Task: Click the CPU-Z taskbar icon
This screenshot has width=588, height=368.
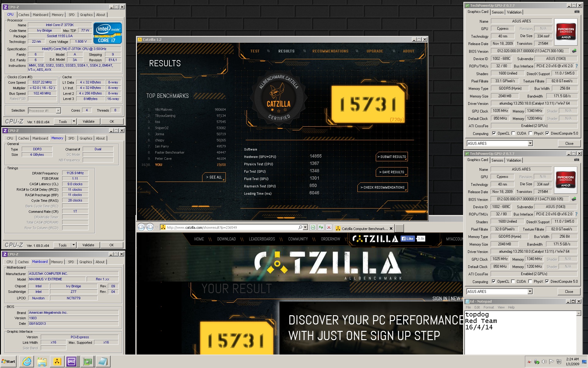Action: pyautogui.click(x=71, y=362)
